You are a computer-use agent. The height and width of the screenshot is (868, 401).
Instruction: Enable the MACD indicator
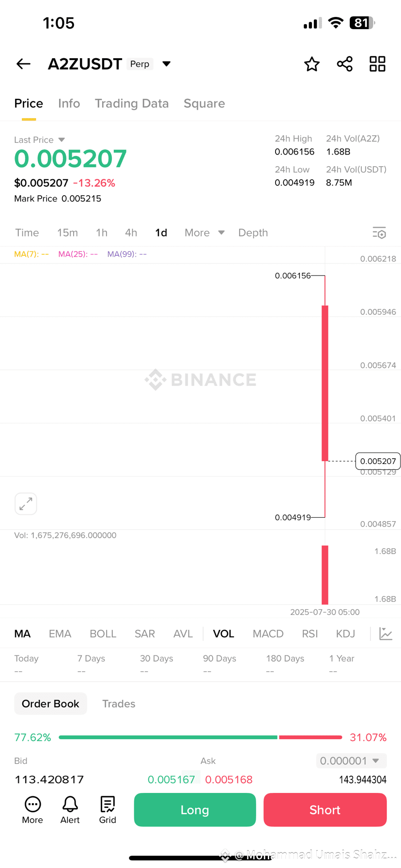[268, 634]
